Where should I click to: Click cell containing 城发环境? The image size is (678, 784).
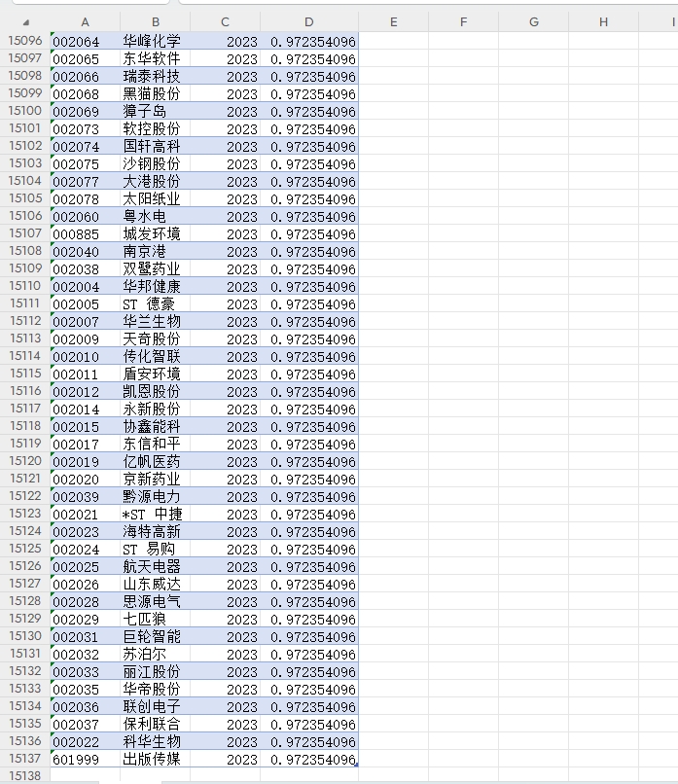[x=155, y=233]
